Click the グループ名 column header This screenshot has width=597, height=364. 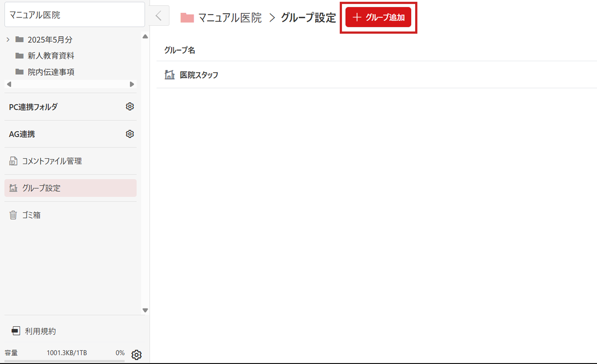pyautogui.click(x=180, y=50)
